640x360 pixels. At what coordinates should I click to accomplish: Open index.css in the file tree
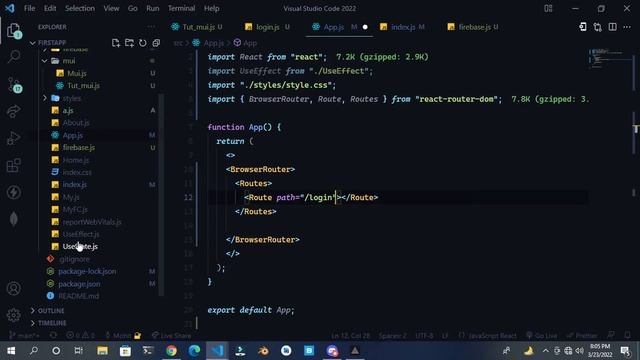coord(77,172)
